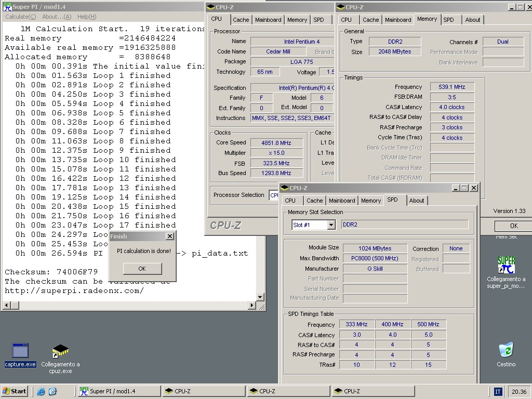This screenshot has width=532, height=399.
Task: Click the Instructions MMX, SSE, SSE2 field
Action: [x=292, y=118]
